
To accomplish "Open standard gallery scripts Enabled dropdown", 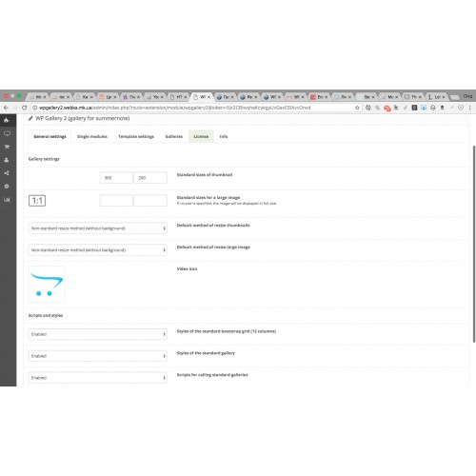I will [98, 378].
